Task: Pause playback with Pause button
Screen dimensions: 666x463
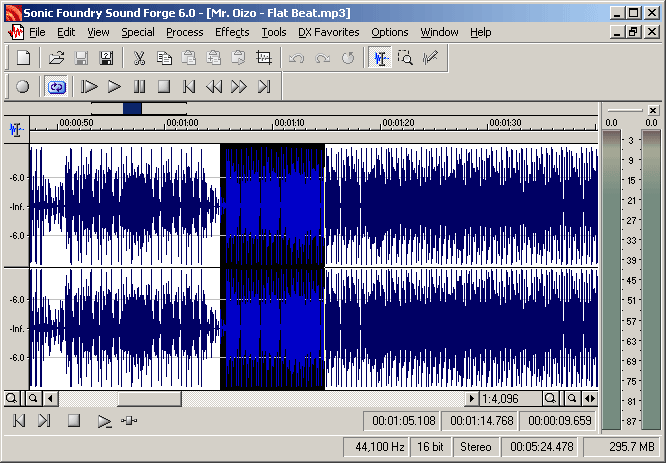Action: [x=139, y=87]
